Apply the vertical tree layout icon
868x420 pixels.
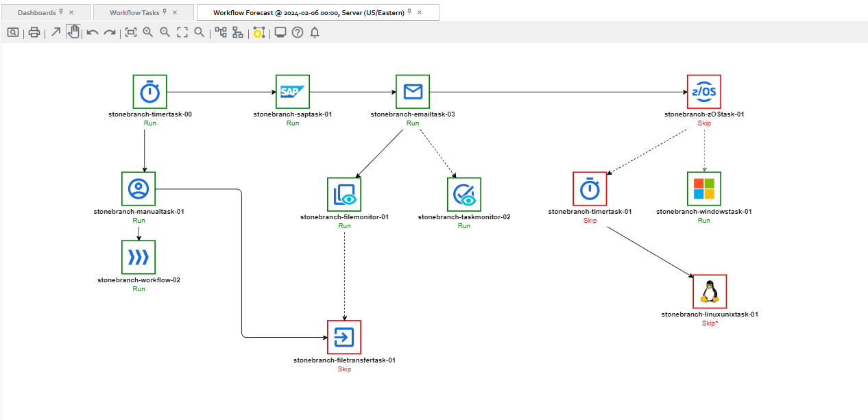(x=238, y=32)
